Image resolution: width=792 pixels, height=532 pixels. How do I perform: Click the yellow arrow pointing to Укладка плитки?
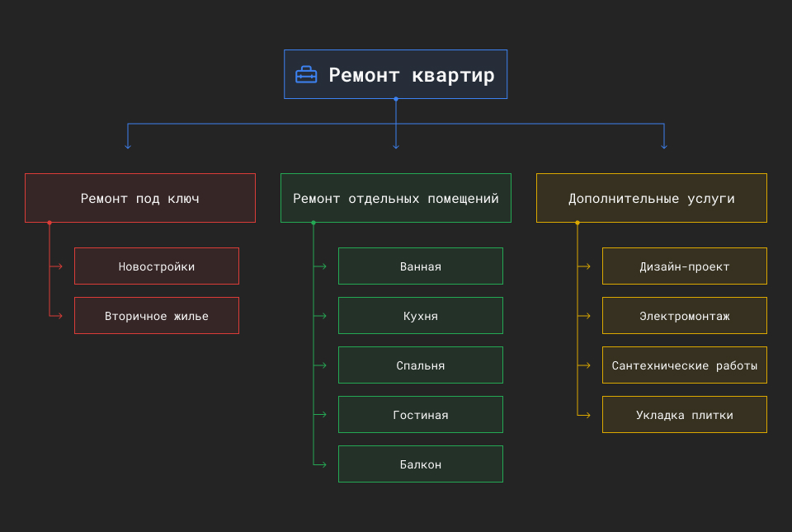click(584, 414)
